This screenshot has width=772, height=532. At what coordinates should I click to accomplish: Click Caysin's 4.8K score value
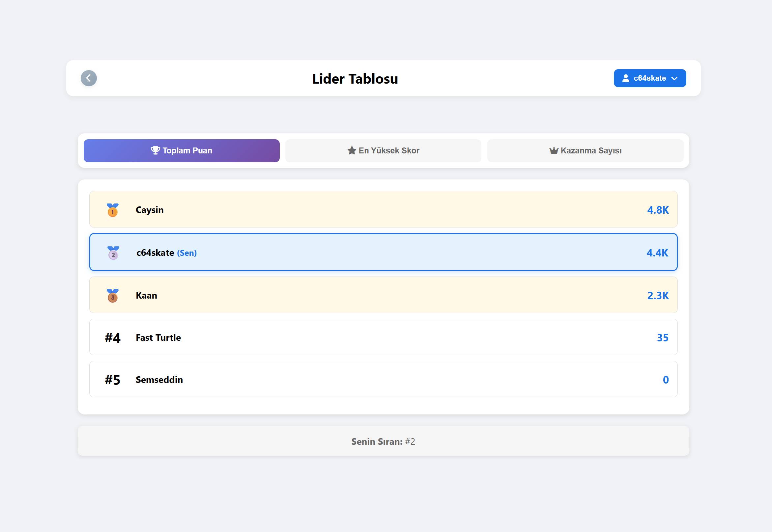(658, 210)
